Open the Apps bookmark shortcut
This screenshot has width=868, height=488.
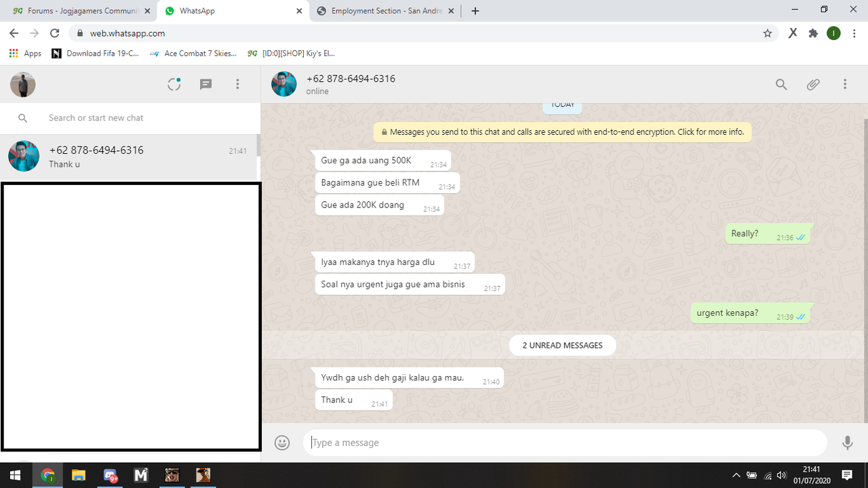point(25,53)
